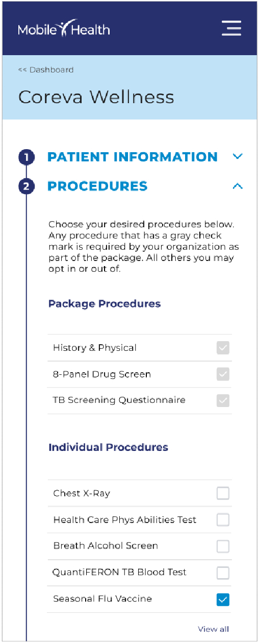This screenshot has width=258, height=644.
Task: Open the Patient Information section heading
Action: (x=133, y=157)
